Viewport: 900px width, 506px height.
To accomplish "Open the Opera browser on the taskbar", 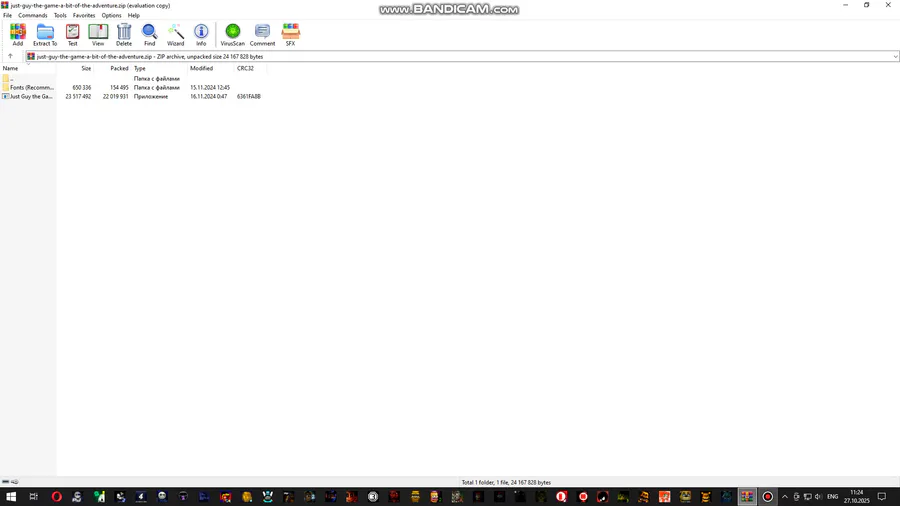I will pos(56,497).
